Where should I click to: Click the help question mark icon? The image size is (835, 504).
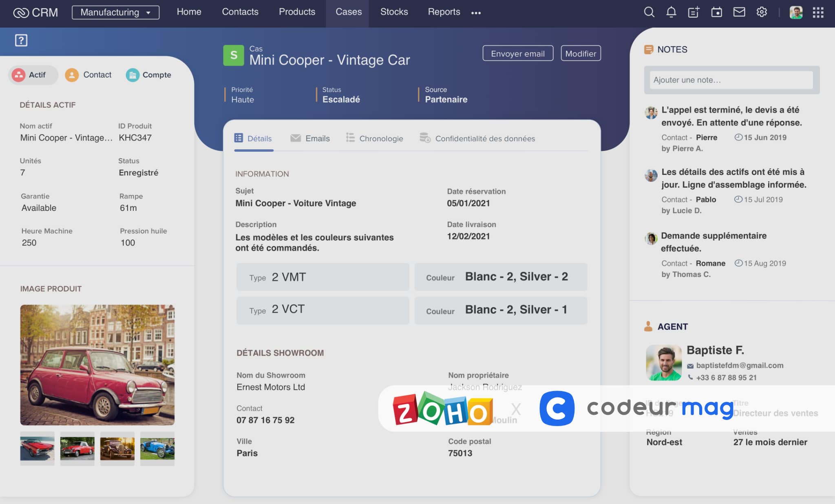[20, 41]
